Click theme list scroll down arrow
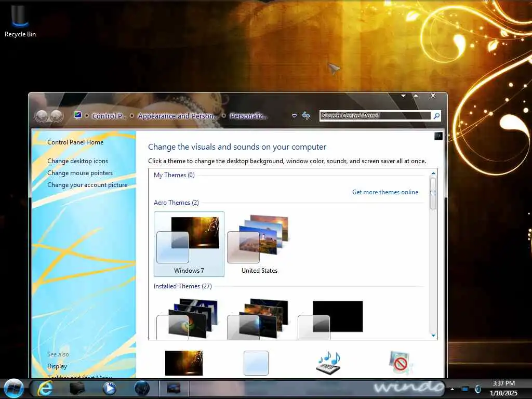 click(x=433, y=335)
